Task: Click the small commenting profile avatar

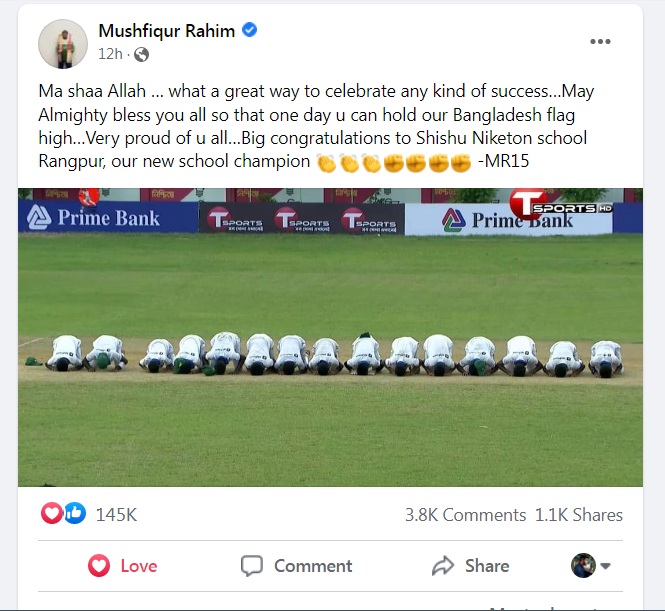Action: click(x=583, y=566)
